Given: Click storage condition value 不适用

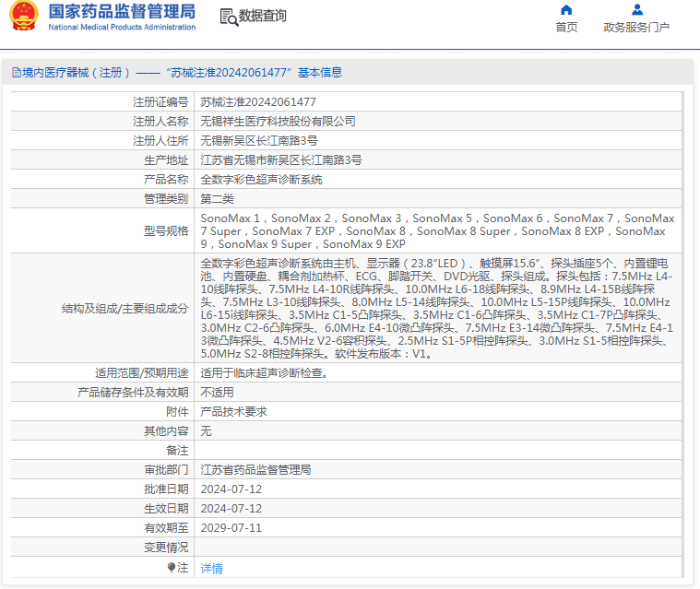Looking at the screenshot, I should coord(217,393).
